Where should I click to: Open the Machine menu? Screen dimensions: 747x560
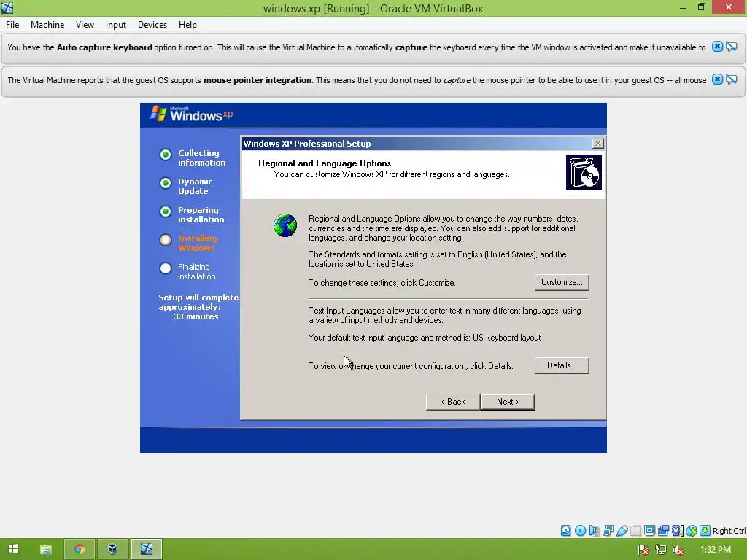click(x=47, y=25)
